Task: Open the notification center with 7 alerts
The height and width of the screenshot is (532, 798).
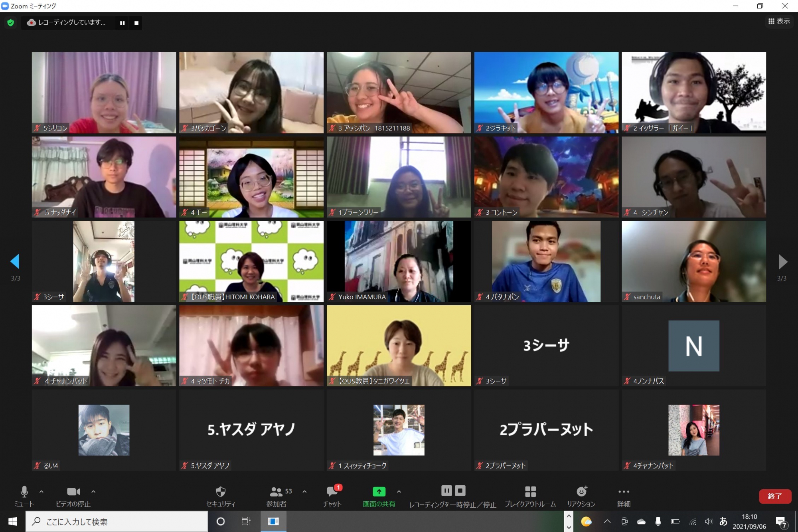Action: pos(782,522)
